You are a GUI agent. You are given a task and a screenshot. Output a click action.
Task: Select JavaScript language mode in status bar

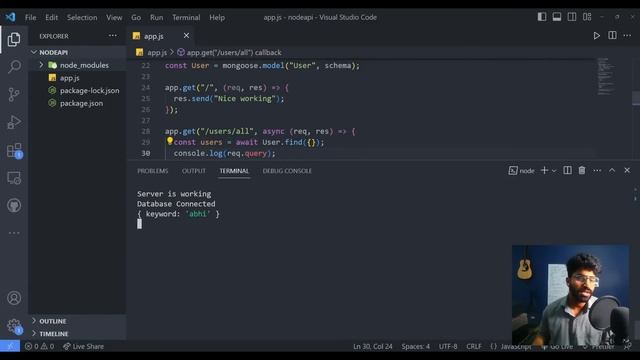[516, 346]
